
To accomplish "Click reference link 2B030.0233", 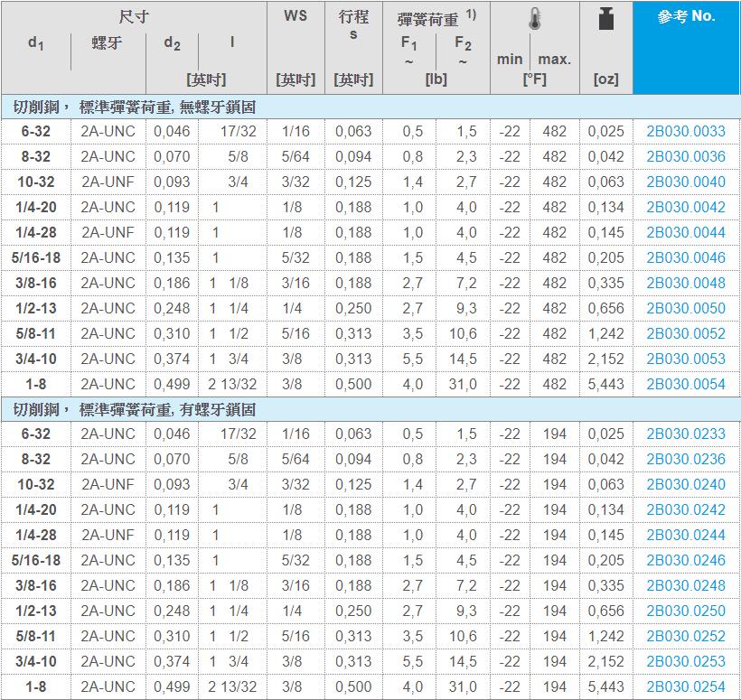I will [686, 434].
